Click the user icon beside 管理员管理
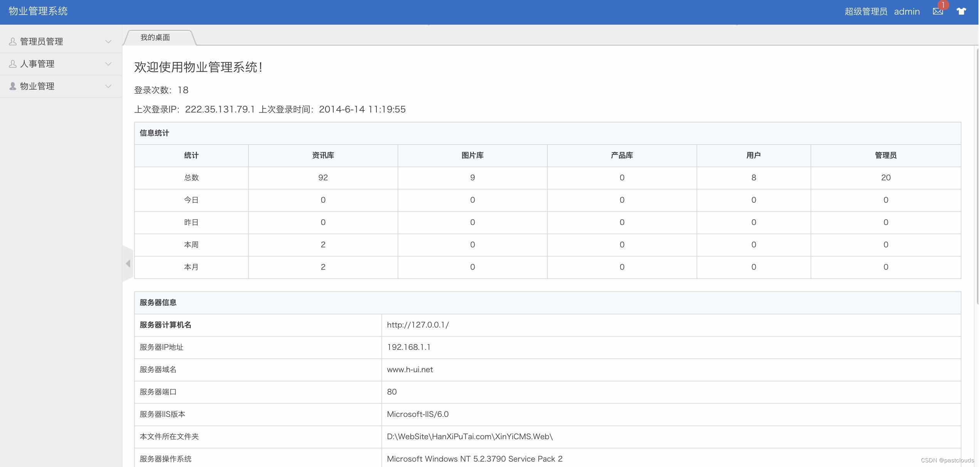 13,42
